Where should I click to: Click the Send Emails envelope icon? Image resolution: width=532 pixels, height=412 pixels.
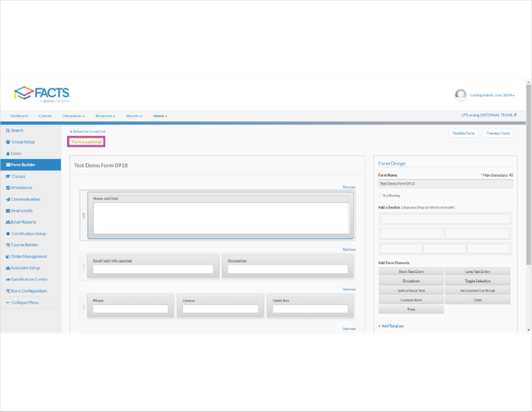pyautogui.click(x=8, y=211)
